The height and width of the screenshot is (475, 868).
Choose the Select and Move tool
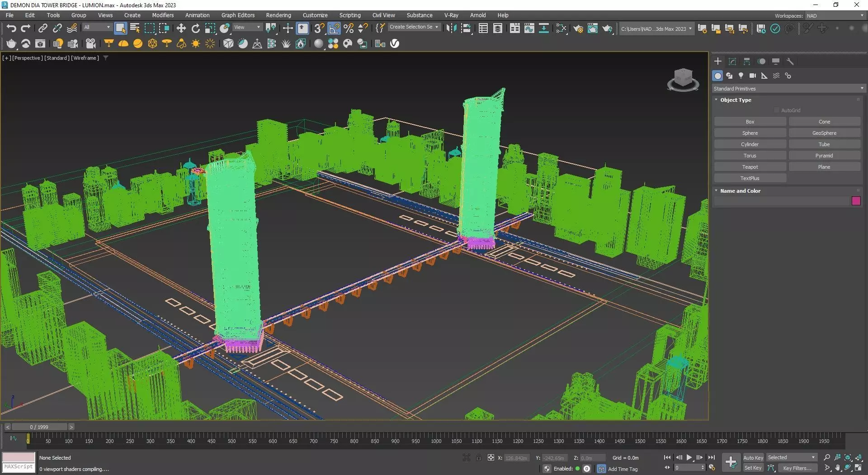tap(181, 28)
